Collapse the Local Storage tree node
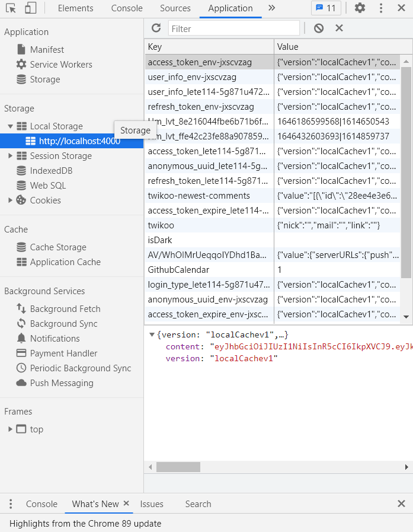This screenshot has height=532, width=413. tap(10, 126)
